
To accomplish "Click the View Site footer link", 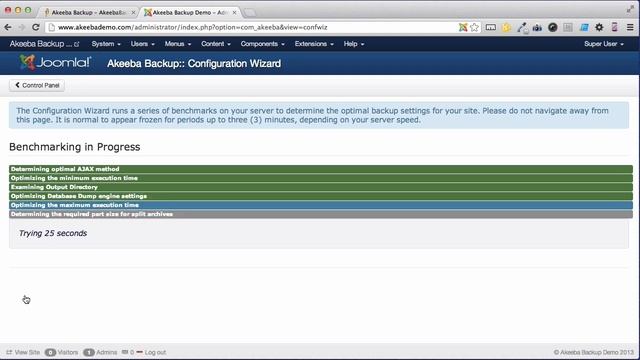I will (27, 352).
